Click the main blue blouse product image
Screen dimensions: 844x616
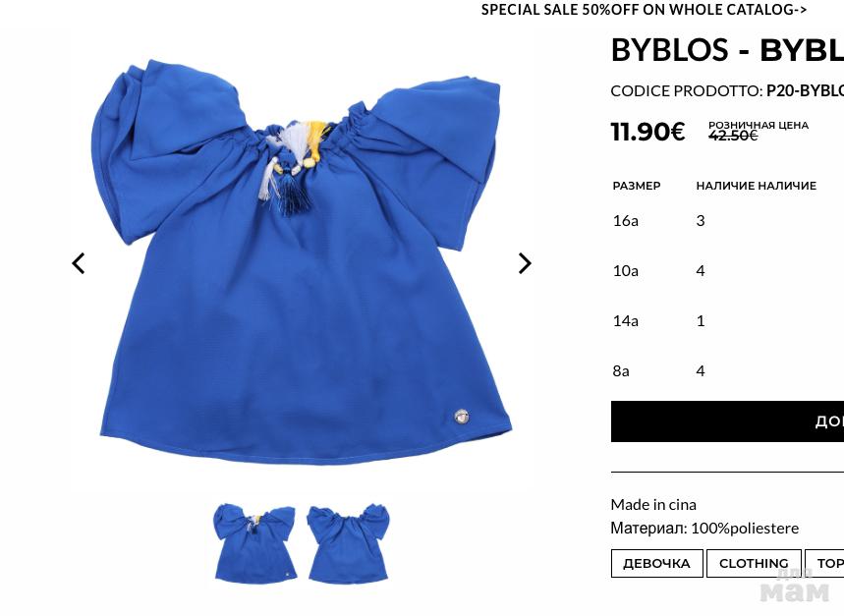(x=302, y=261)
